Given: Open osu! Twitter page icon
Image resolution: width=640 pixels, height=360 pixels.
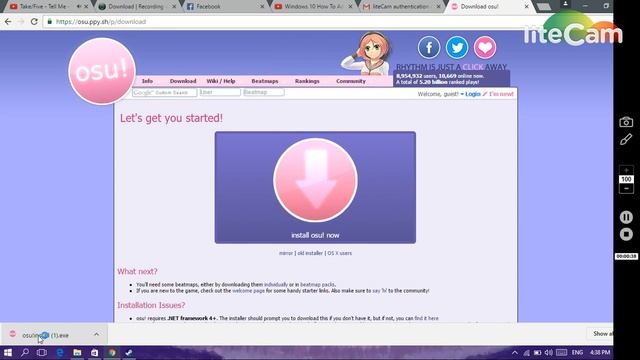Looking at the screenshot, I should [x=457, y=47].
